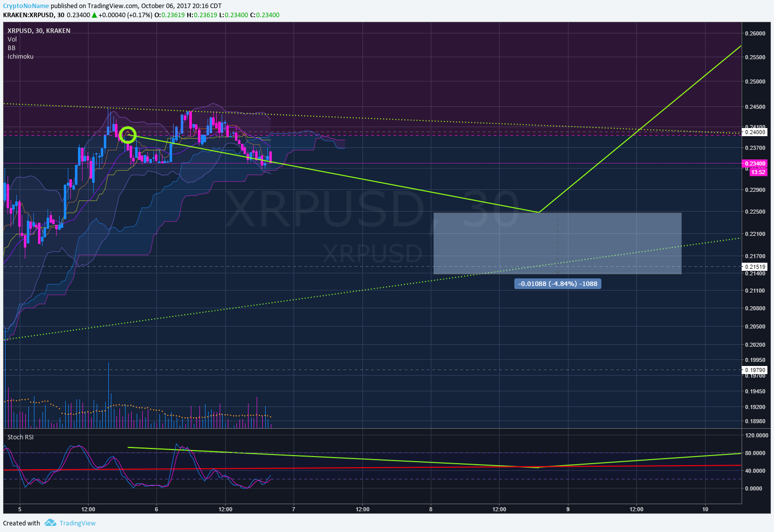Select the grey measurement rectangle
The width and height of the screenshot is (774, 532).
click(557, 243)
